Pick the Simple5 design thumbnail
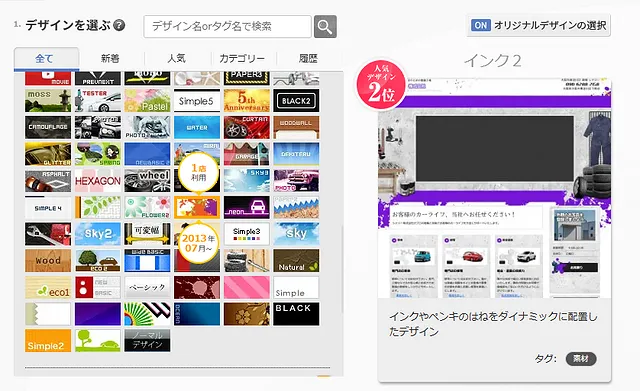Viewport: 640px width, 391px height. click(197, 100)
